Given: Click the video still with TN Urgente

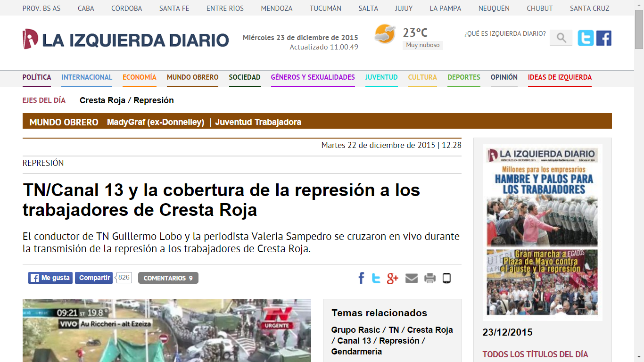Looking at the screenshot, I should pos(167,330).
